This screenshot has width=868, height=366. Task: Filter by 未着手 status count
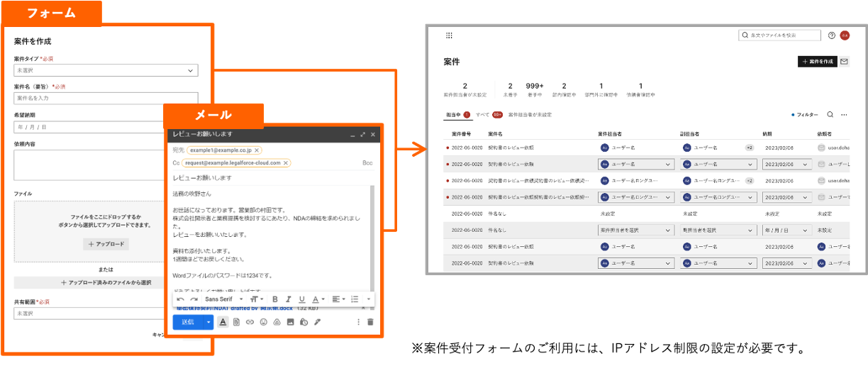pyautogui.click(x=510, y=89)
